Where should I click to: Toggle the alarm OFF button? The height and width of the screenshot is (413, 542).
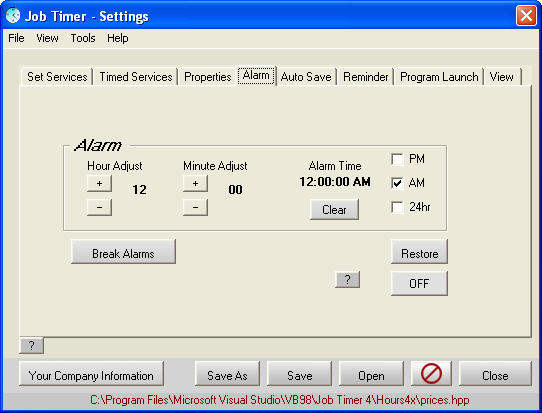[x=419, y=283]
